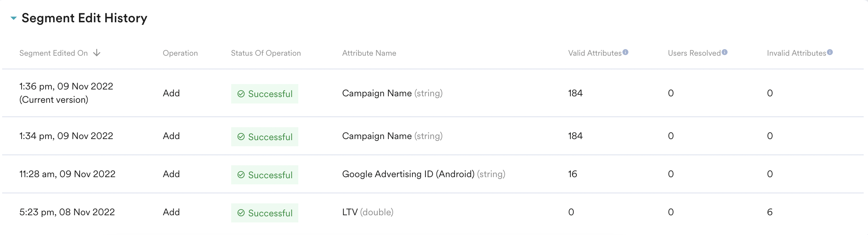Click the Operation column header
The image size is (868, 235).
(x=180, y=53)
